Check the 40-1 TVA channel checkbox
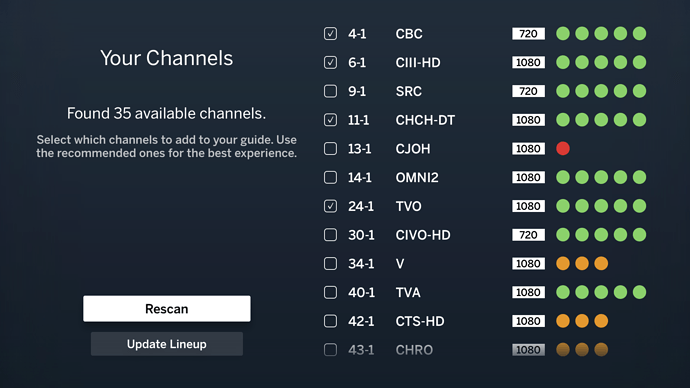 (330, 292)
